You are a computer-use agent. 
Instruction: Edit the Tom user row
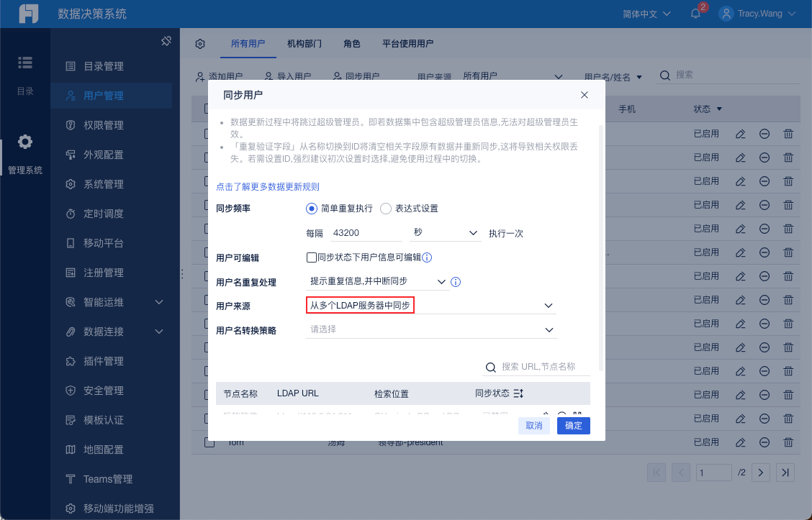[741, 442]
